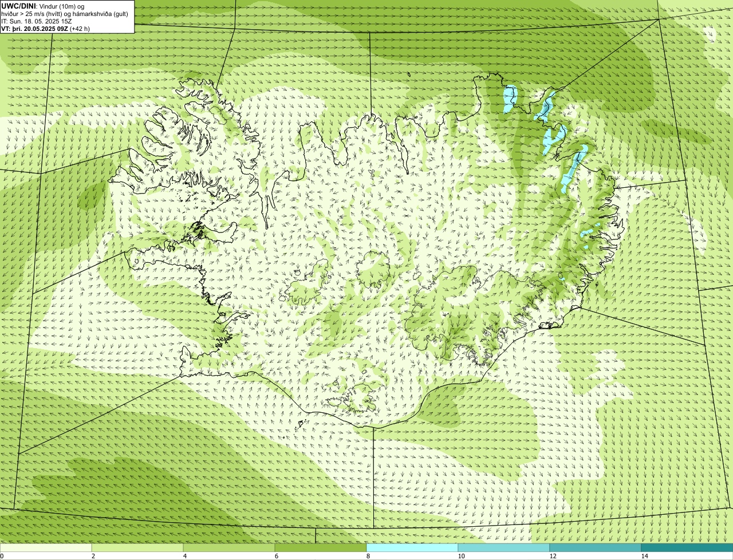Click the 4–6 m/s green color bar segment

coord(229,547)
